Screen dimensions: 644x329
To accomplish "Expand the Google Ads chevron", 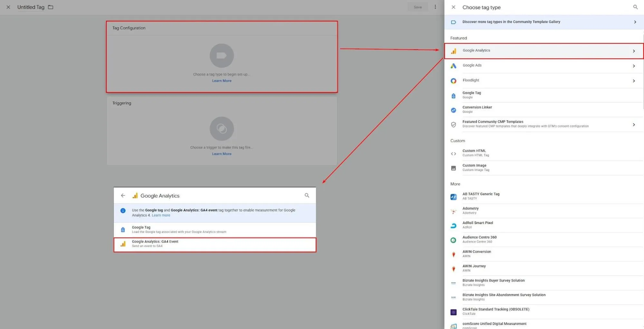I will [633, 66].
